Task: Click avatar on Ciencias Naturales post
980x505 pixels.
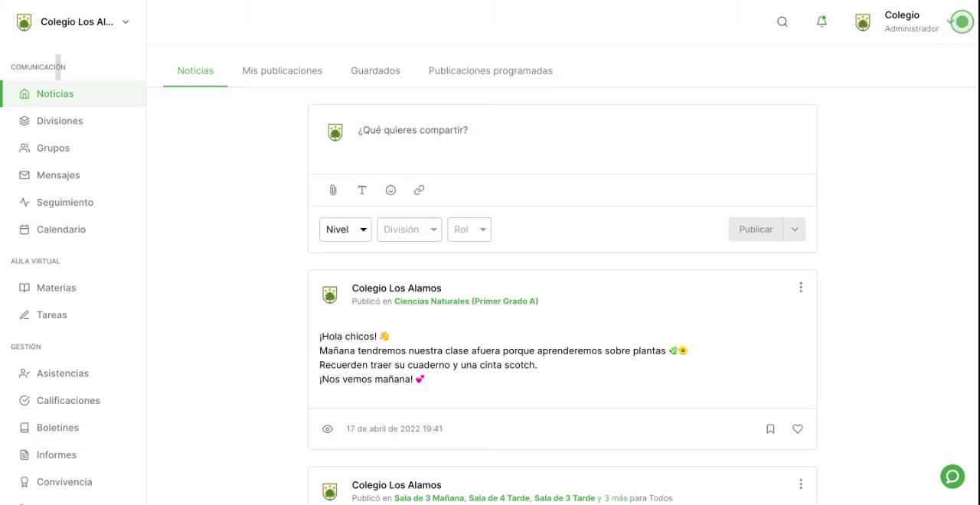Action: (x=330, y=295)
